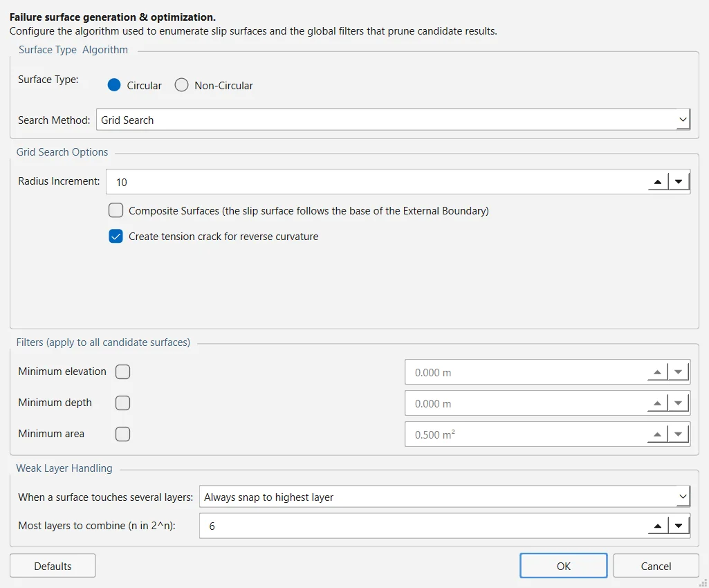
Task: Enable the Composite Surfaces checkbox
Action: click(x=116, y=210)
